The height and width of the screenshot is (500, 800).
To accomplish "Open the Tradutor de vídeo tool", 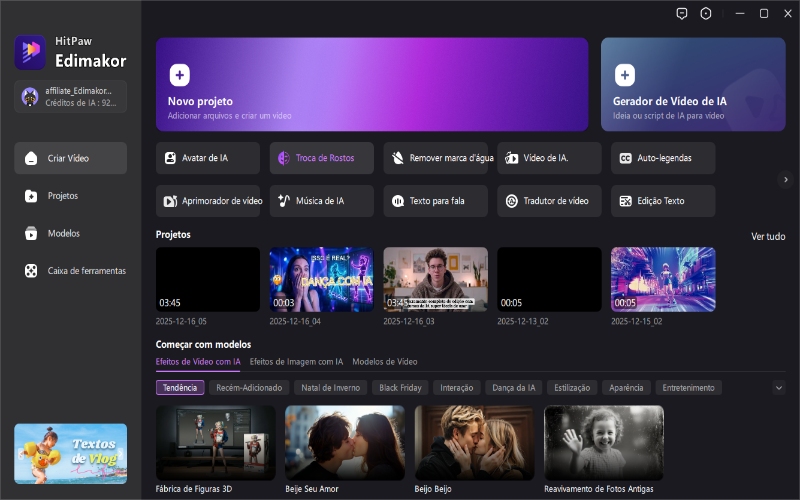I will click(x=549, y=201).
